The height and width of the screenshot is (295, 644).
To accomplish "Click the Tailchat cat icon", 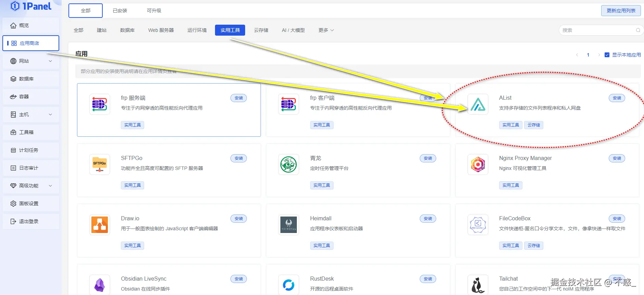I will [478, 285].
